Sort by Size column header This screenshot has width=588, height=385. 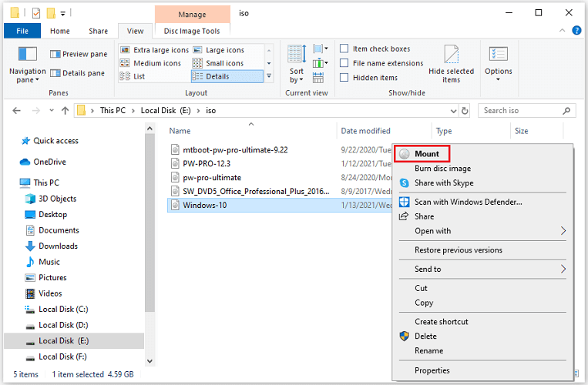(536, 131)
